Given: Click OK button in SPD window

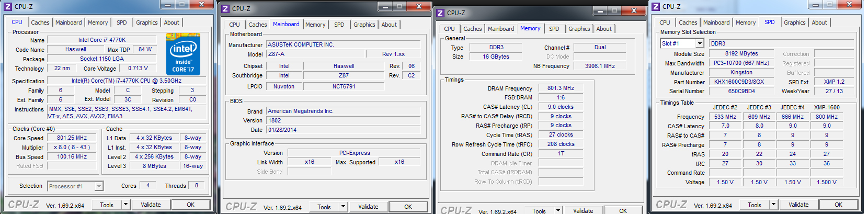Looking at the screenshot, I should pos(839,205).
